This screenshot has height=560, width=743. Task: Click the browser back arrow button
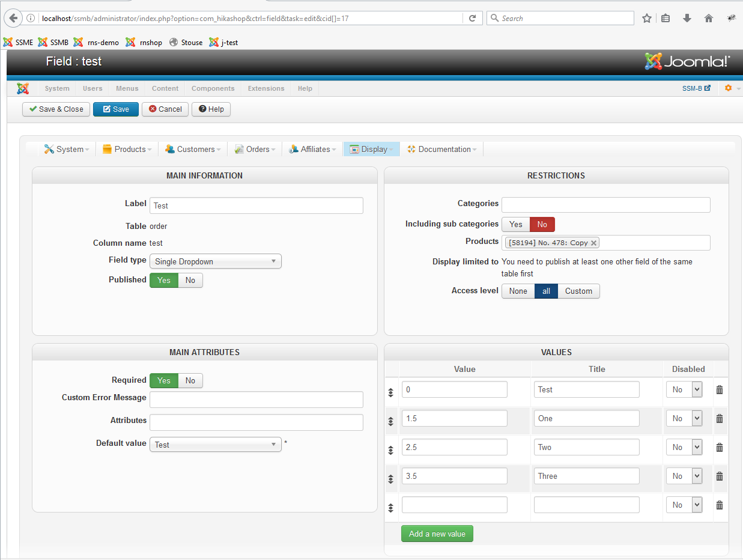click(13, 18)
